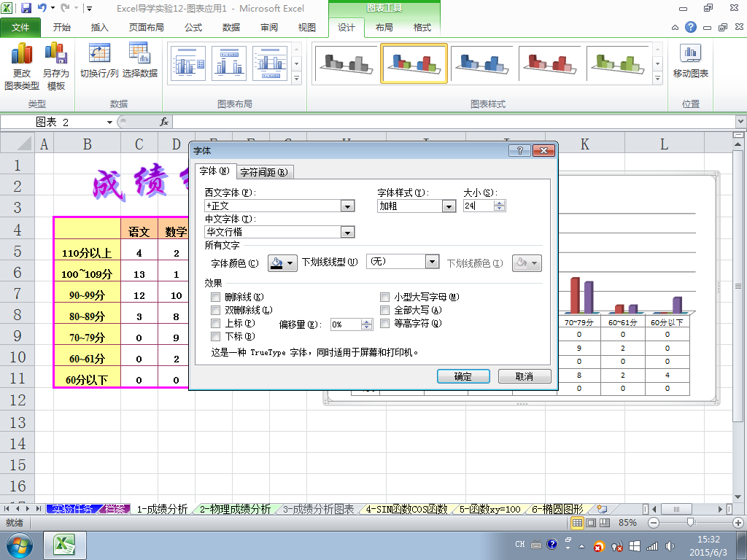This screenshot has width=747, height=560.
Task: Check the 全部大写 all caps checkbox
Action: click(x=384, y=311)
